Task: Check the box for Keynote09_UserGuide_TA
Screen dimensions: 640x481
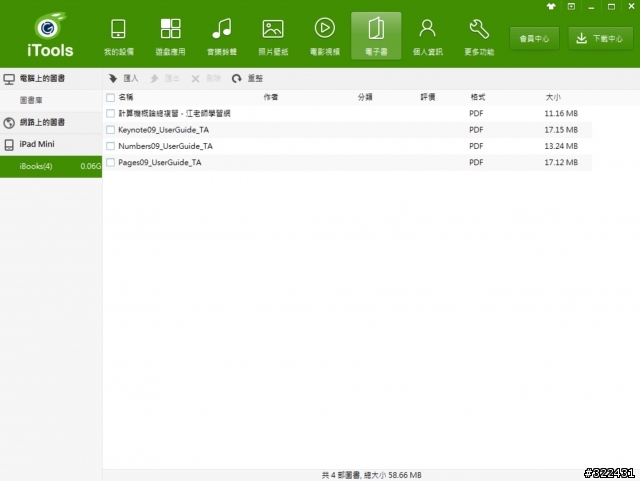Action: 110,130
